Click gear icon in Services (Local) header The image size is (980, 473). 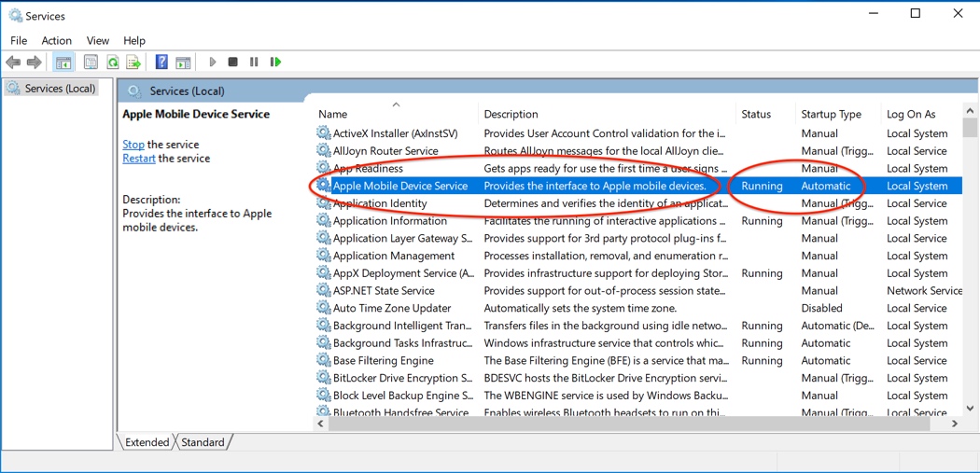(133, 91)
